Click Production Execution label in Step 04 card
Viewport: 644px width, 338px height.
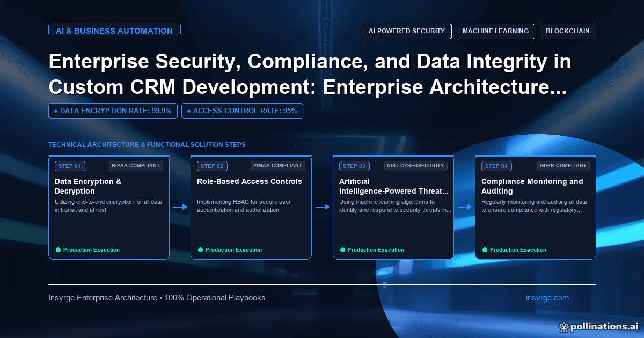(x=518, y=250)
